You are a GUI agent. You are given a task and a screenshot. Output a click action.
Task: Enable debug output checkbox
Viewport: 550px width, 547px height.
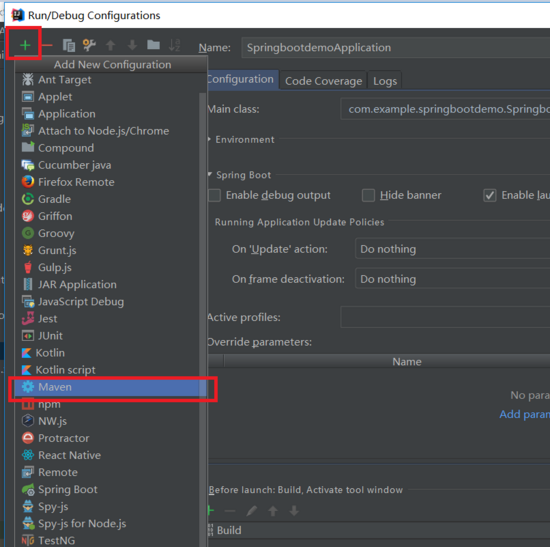pos(214,195)
